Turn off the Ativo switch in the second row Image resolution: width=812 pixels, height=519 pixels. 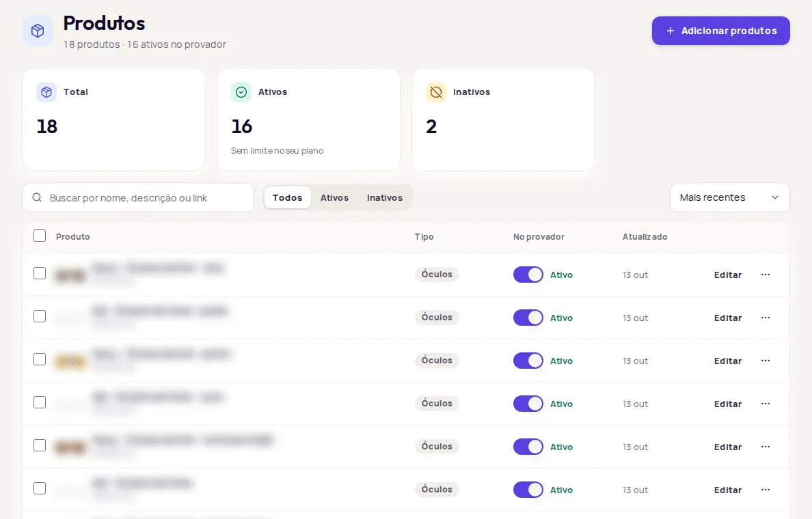pyautogui.click(x=528, y=318)
